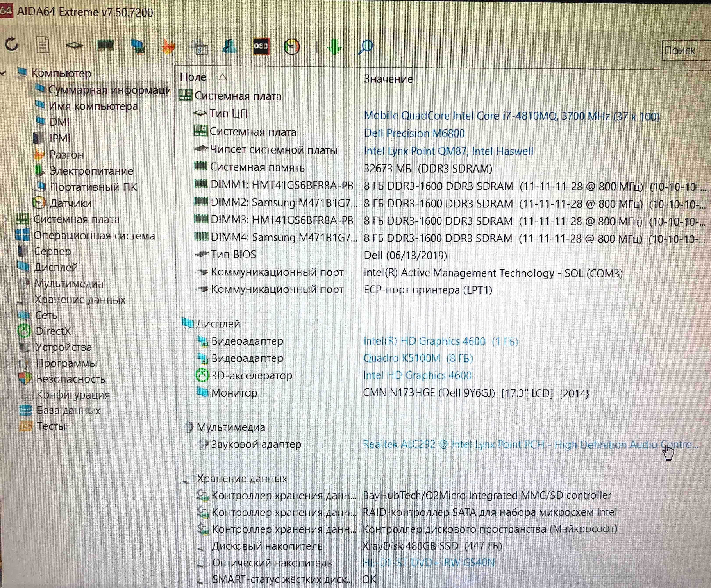711x588 pixels.
Task: Click the user profile toolbar icon
Action: (230, 46)
